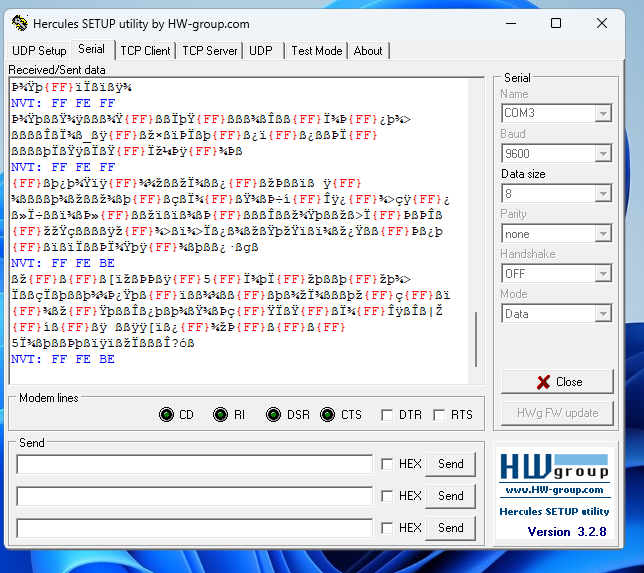Maximize the Hercules window
Screen dimensions: 644x573
[556, 23]
